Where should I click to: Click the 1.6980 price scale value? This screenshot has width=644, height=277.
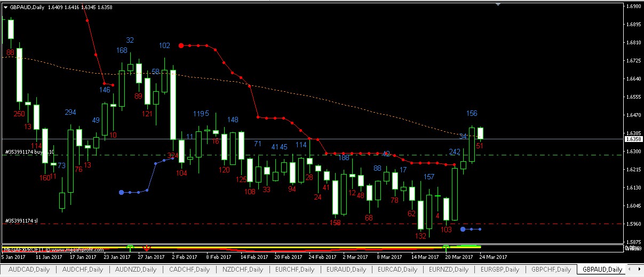[x=633, y=6]
